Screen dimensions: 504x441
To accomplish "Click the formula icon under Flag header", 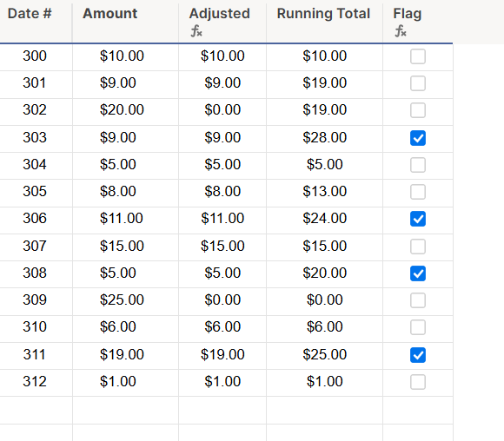I will point(401,31).
